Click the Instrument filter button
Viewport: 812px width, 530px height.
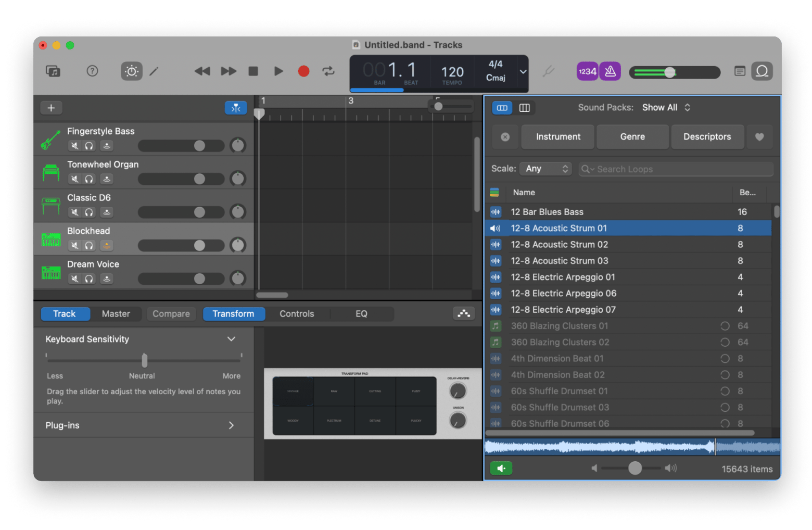(558, 136)
